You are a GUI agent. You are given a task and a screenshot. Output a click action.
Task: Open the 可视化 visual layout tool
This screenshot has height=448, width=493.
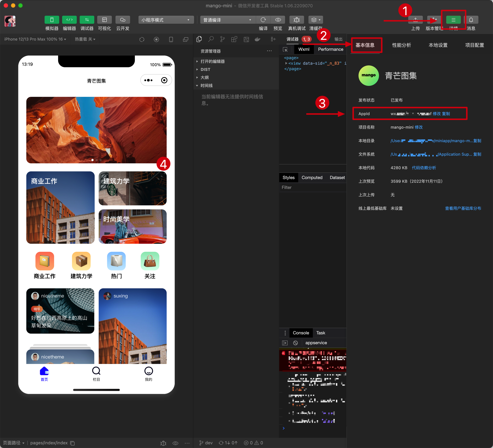coord(104,20)
